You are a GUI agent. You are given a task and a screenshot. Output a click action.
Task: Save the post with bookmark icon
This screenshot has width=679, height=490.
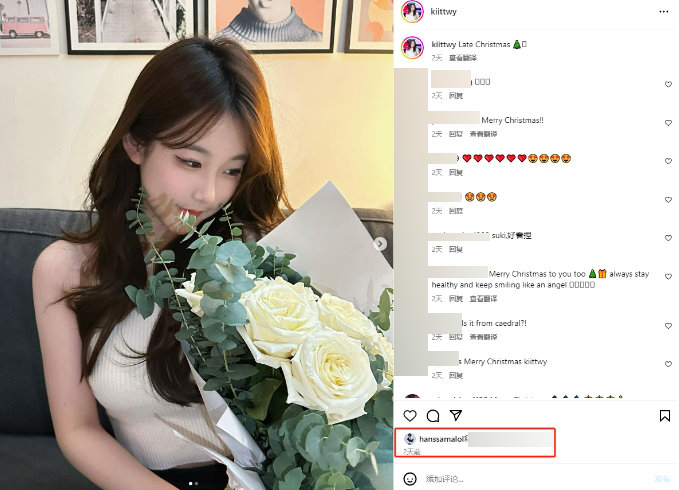(665, 416)
